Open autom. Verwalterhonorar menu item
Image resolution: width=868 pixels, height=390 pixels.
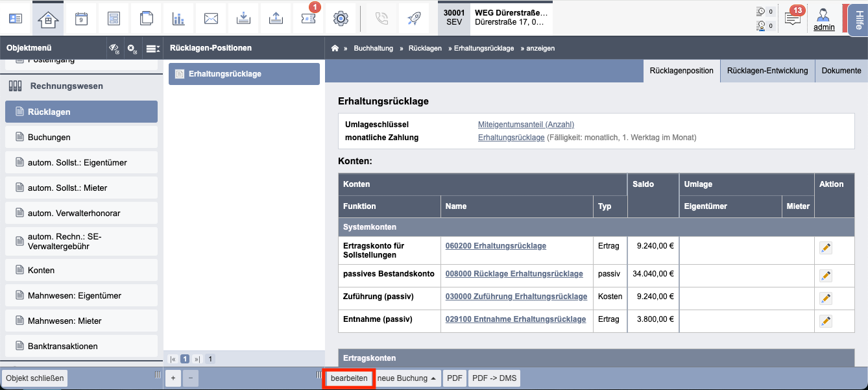click(81, 213)
